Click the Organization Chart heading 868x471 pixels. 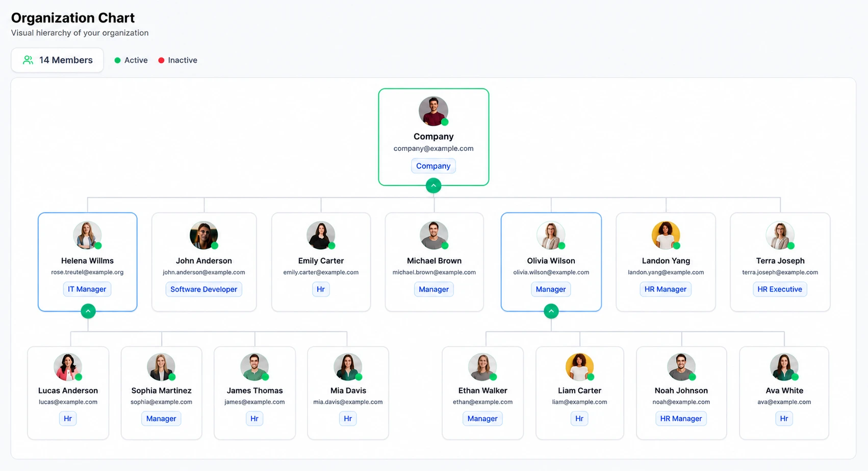pyautogui.click(x=73, y=18)
